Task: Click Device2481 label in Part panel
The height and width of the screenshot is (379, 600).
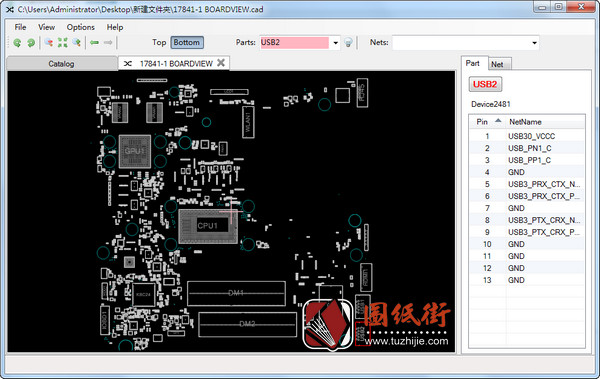Action: pyautogui.click(x=491, y=104)
